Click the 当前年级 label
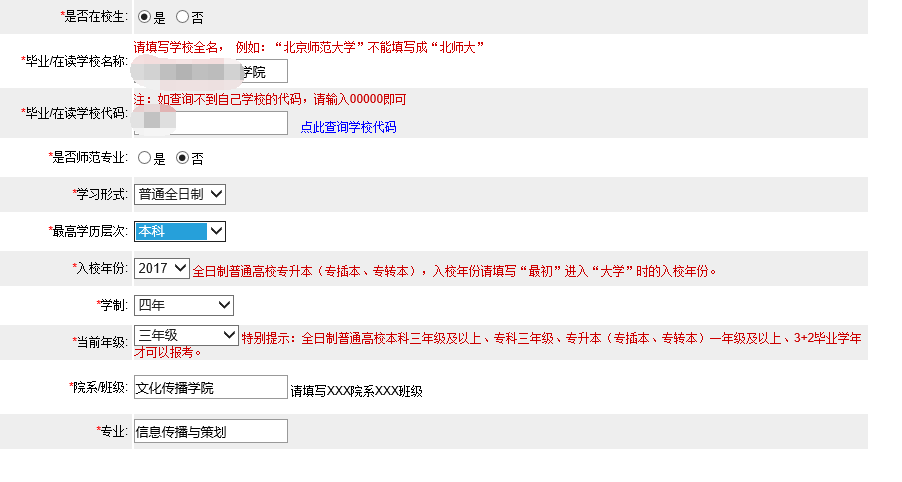 point(100,342)
